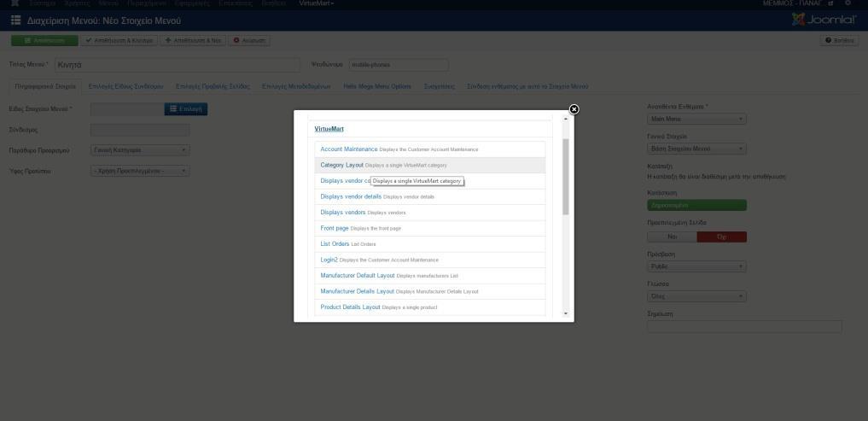Click the green Save button
Viewport: 868px width, 421px height.
coord(45,40)
